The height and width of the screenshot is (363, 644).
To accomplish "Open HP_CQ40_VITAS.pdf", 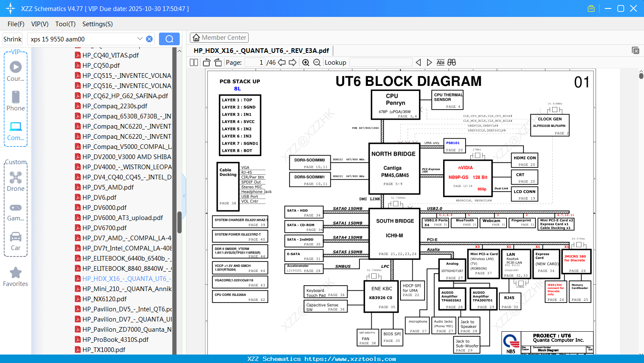I will tap(110, 55).
